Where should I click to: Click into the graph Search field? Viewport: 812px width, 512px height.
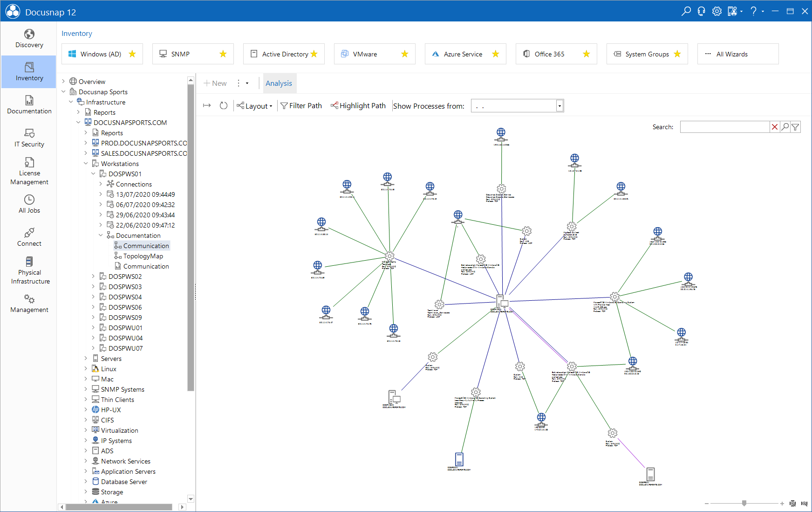click(x=724, y=127)
